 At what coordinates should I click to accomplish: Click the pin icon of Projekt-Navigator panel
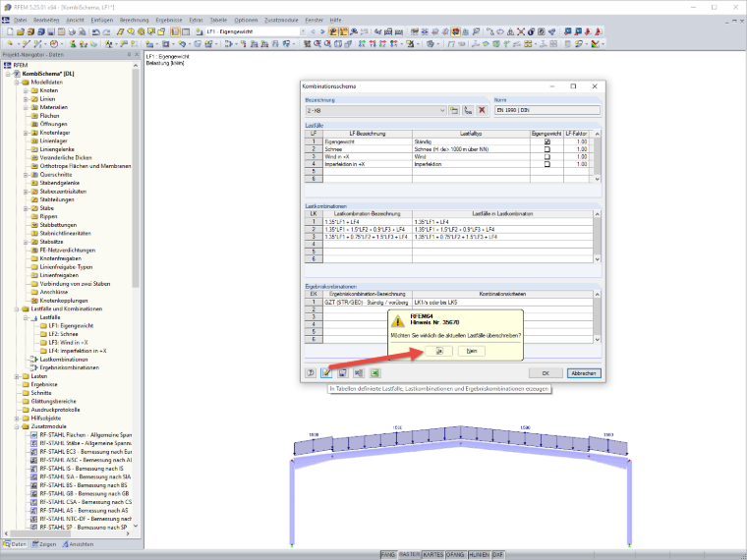click(129, 55)
